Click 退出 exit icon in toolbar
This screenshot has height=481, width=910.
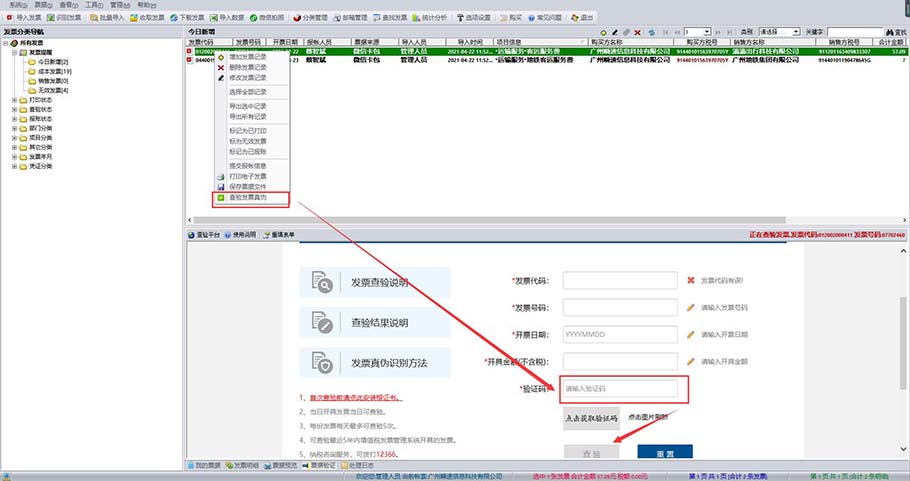[573, 18]
